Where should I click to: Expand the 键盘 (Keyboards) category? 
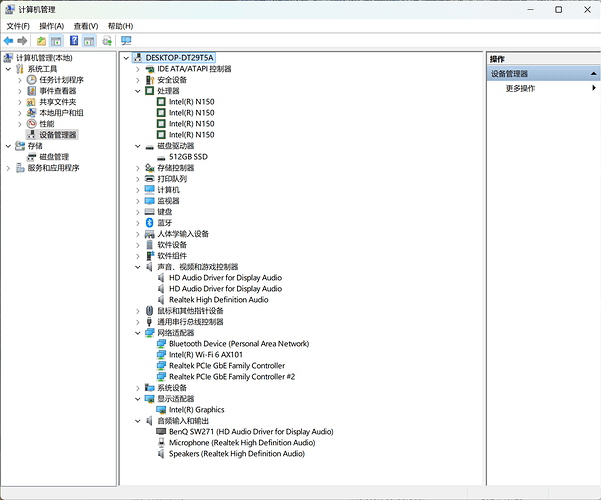coord(138,212)
